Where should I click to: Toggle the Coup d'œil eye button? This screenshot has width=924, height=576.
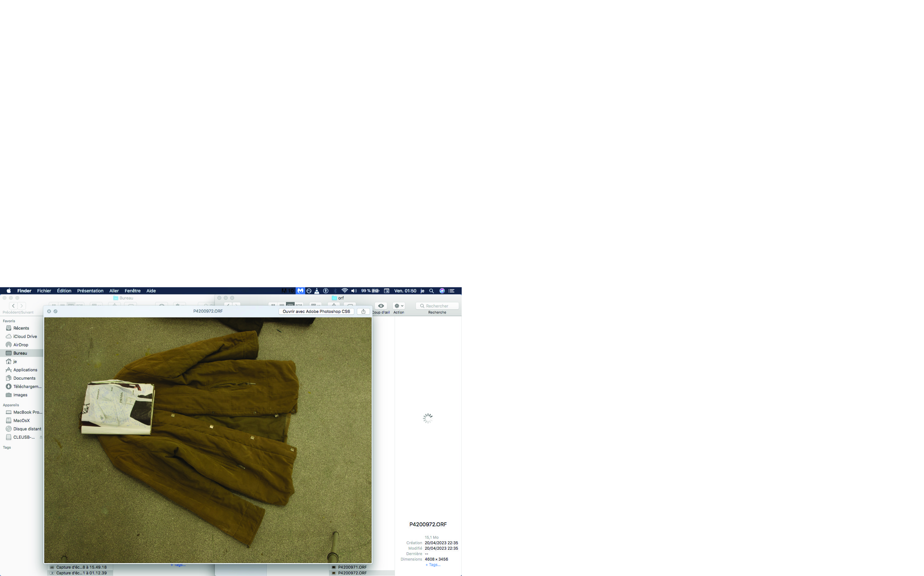tap(381, 306)
